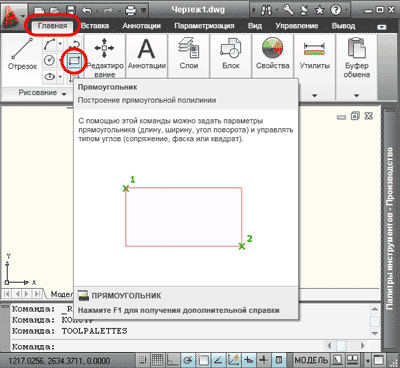Jump to first layout tab
This screenshot has width=400, height=368.
click(7, 294)
